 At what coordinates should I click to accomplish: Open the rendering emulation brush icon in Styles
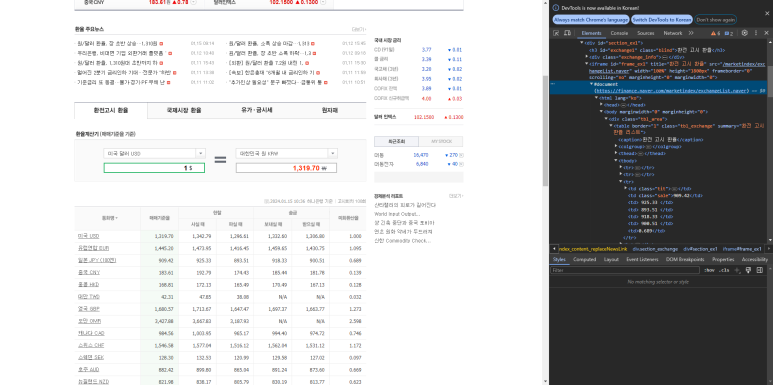(x=748, y=270)
